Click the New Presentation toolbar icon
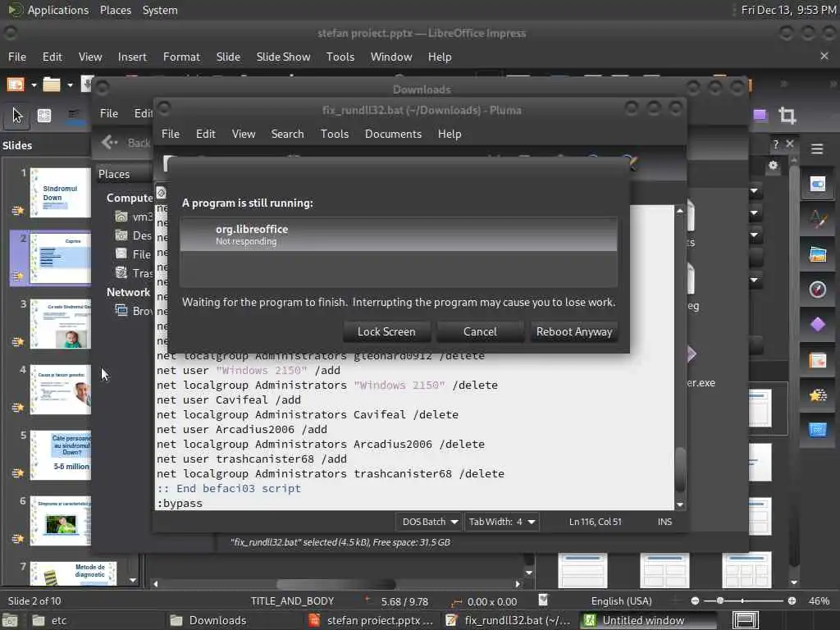The height and width of the screenshot is (630, 840). 16,84
